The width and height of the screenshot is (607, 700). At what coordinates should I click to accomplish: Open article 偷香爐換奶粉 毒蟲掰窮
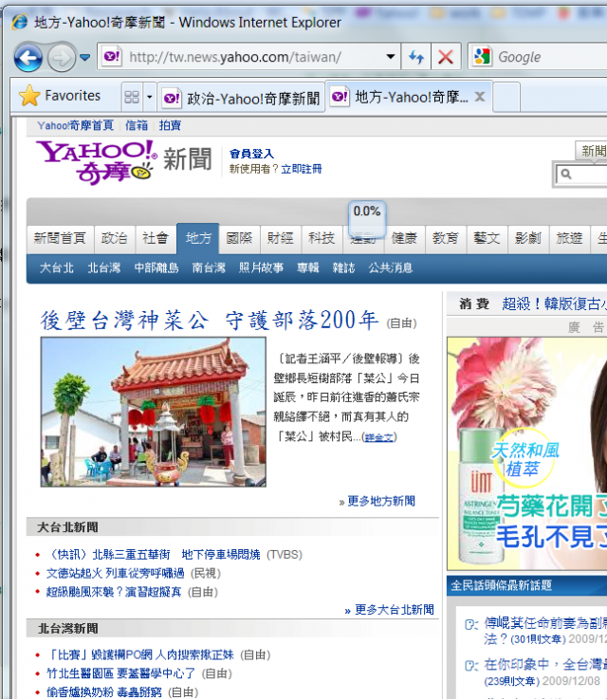(x=104, y=692)
